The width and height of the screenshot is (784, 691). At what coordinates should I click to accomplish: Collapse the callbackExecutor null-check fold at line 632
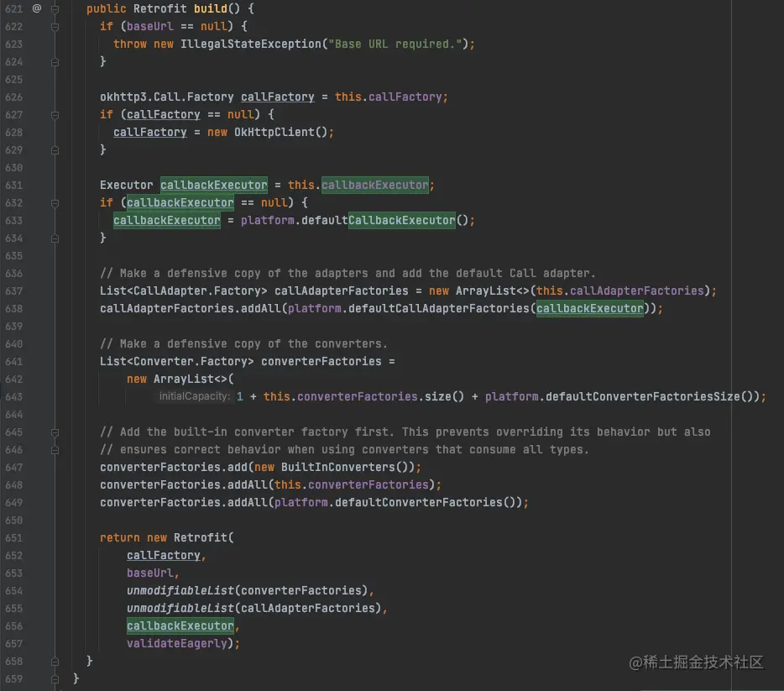click(x=55, y=203)
